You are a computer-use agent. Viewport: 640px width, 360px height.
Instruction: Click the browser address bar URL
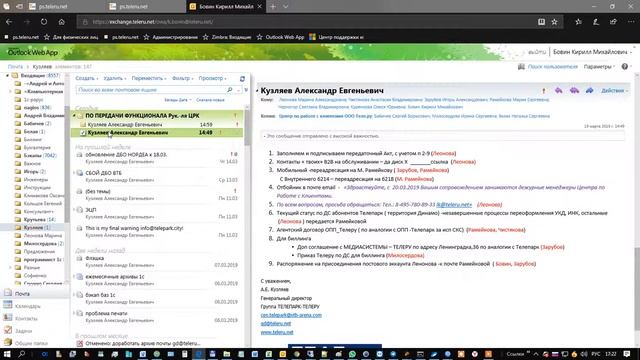tap(153, 22)
